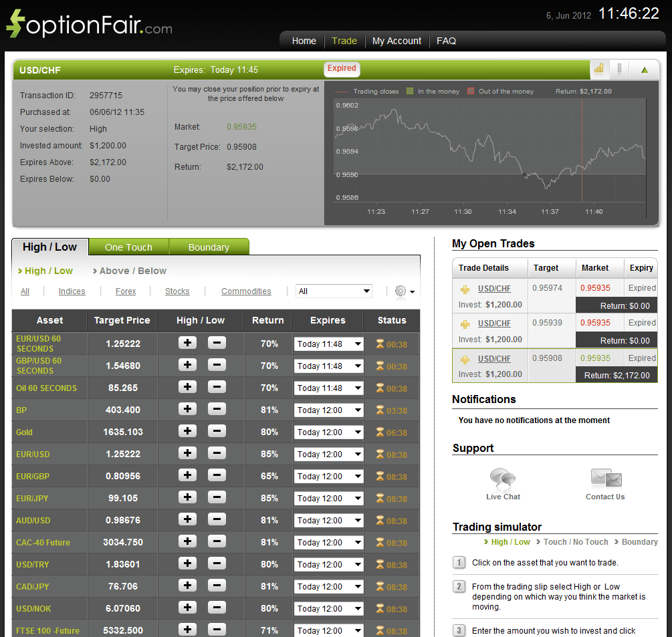Select High (+) for GBP/USD 60 SECONDS
The image size is (672, 637).
(x=187, y=365)
